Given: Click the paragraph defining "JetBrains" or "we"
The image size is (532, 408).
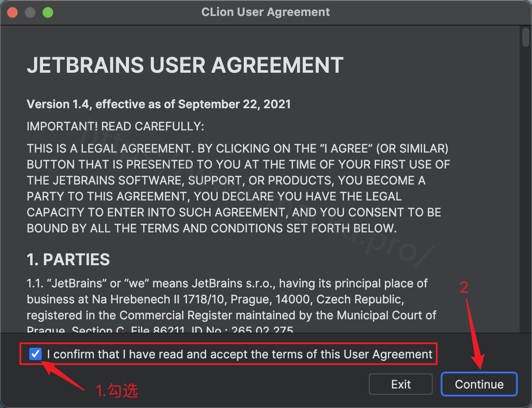Looking at the screenshot, I should pyautogui.click(x=232, y=306).
